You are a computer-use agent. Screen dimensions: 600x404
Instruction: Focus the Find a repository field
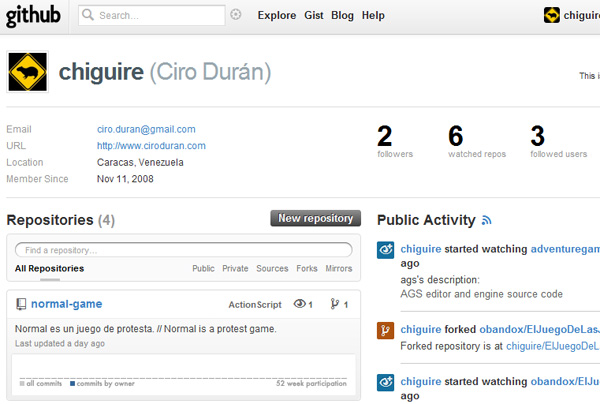(x=183, y=250)
